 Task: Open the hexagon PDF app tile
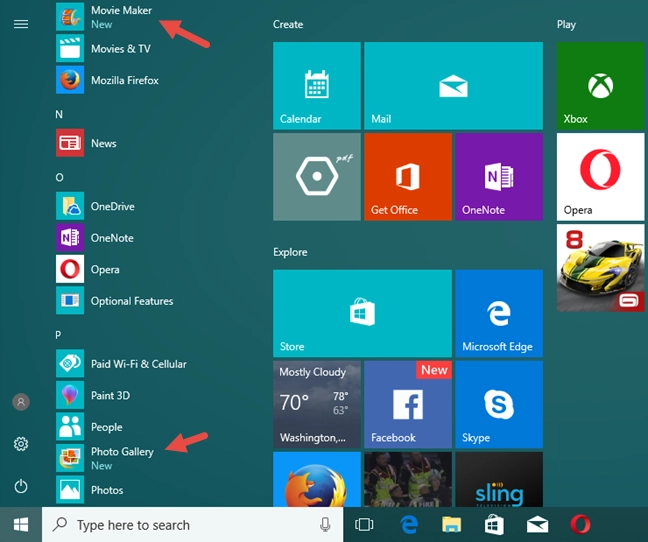coord(317,177)
